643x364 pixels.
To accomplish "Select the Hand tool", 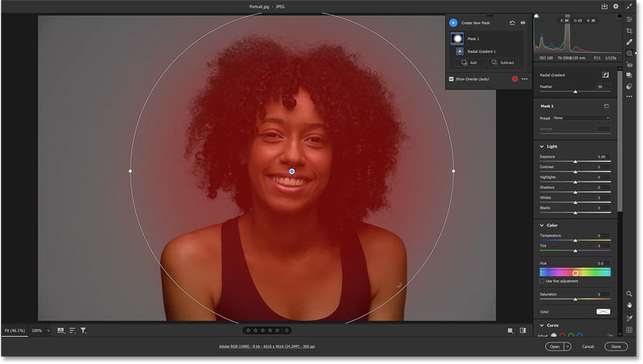I will tap(629, 305).
